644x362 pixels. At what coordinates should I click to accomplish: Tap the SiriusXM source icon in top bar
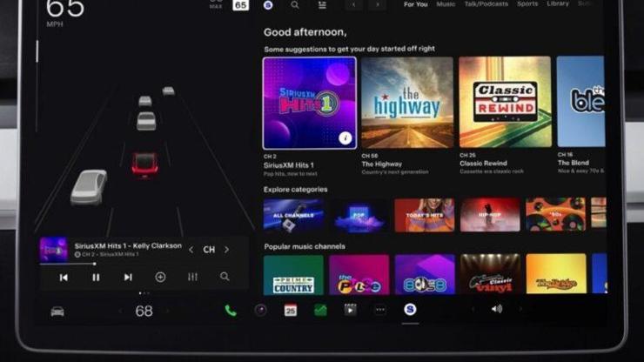click(268, 5)
